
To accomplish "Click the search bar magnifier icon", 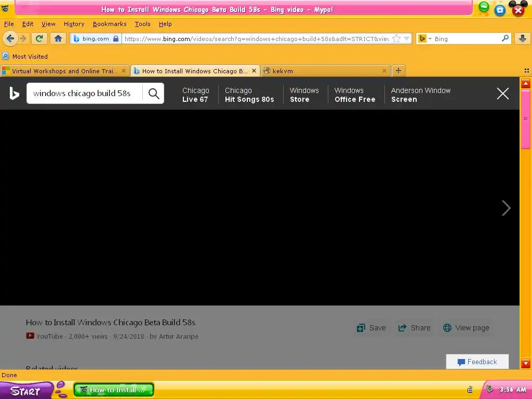I will (x=505, y=38).
